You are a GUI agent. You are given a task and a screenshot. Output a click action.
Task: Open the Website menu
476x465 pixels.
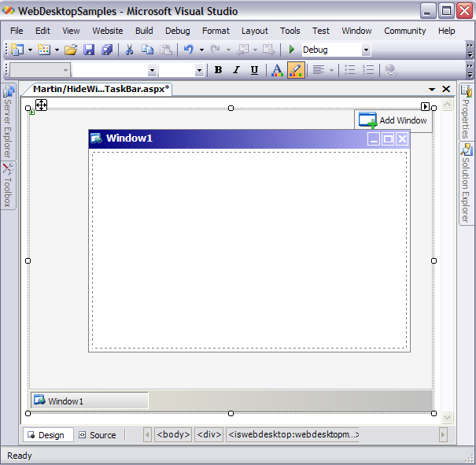pos(108,31)
